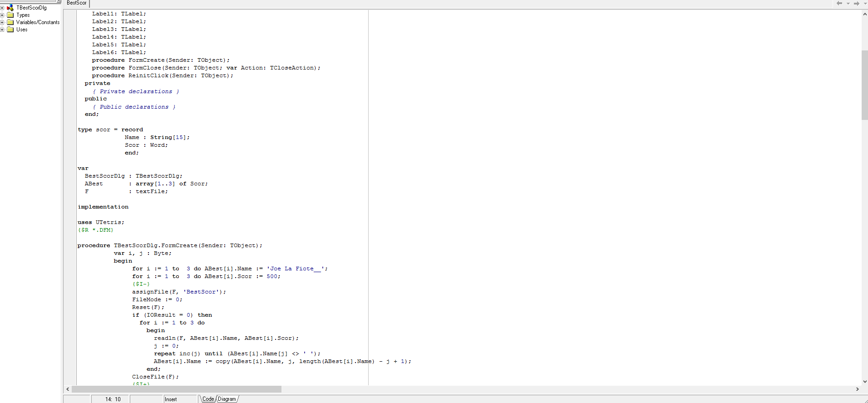Click the horizontal scrollbar thumb
Viewport: 868px width, 403px height.
click(x=176, y=389)
